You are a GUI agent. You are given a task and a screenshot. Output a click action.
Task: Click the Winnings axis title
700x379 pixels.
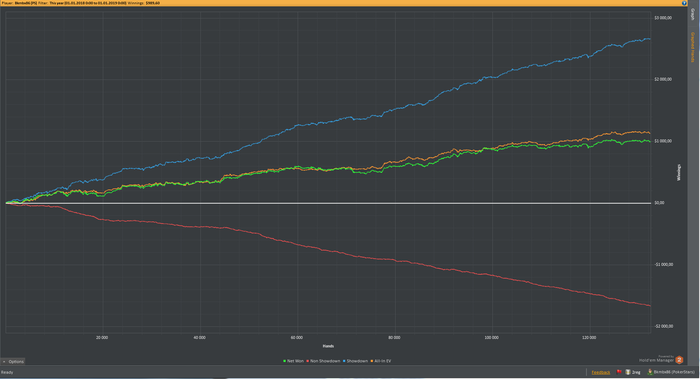(679, 172)
